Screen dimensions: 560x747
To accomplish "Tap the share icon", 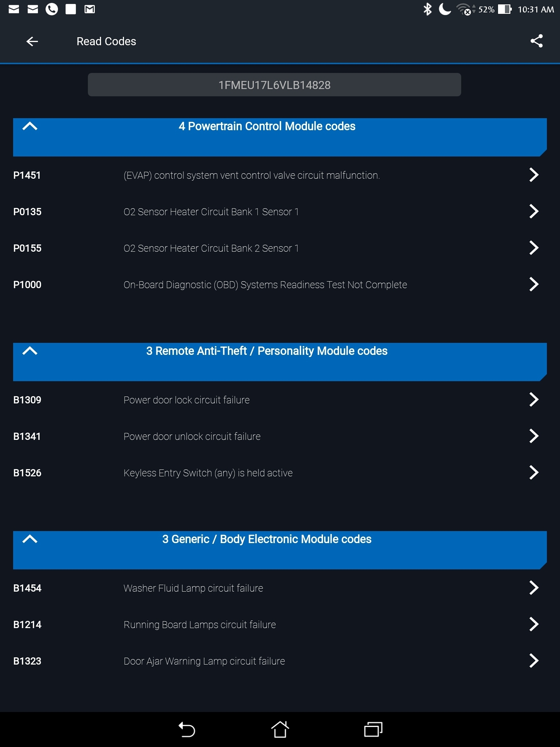I will 536,41.
